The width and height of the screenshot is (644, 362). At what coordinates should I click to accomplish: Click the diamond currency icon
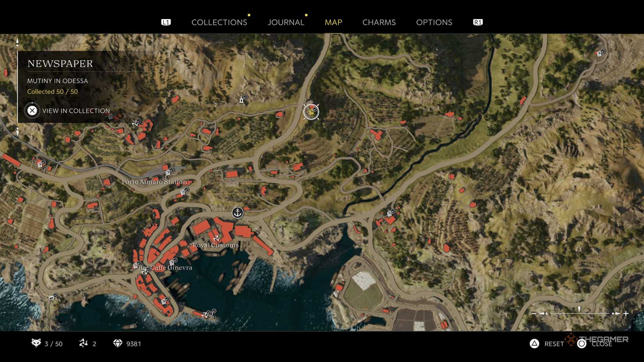point(117,343)
